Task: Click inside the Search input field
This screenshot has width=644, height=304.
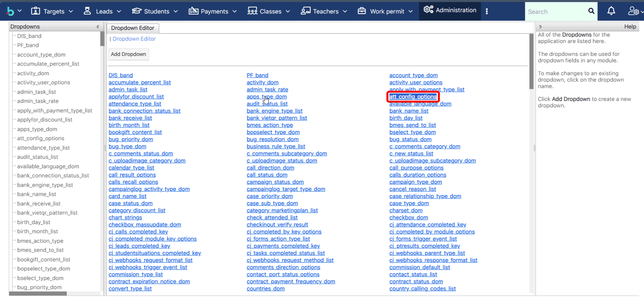Action: pos(555,12)
